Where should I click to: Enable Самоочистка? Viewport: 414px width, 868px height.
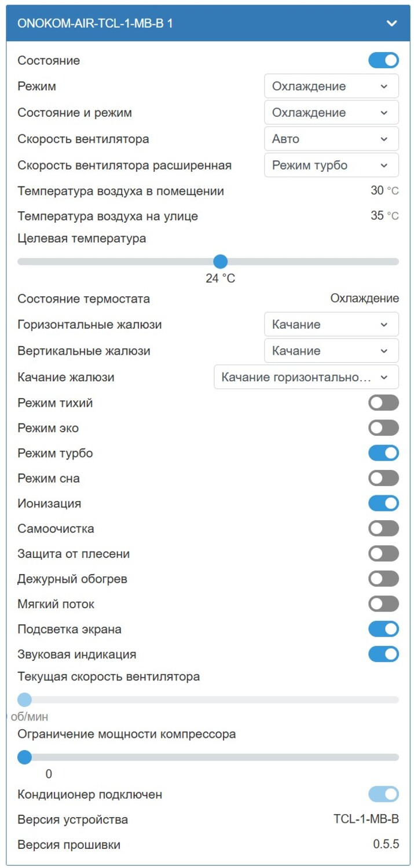[383, 528]
